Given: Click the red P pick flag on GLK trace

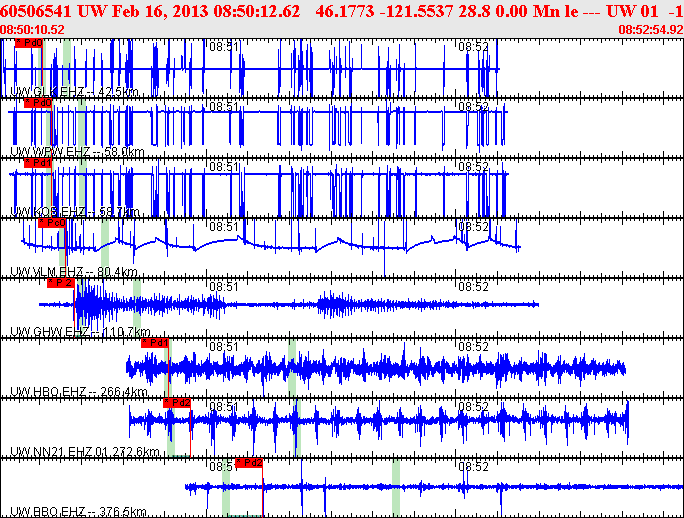Looking at the screenshot, I should [29, 44].
